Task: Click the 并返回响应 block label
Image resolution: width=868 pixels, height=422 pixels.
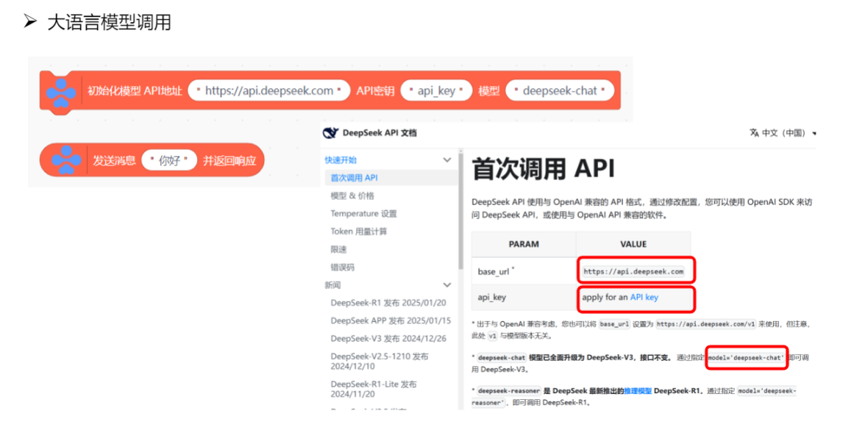Action: pos(230,161)
